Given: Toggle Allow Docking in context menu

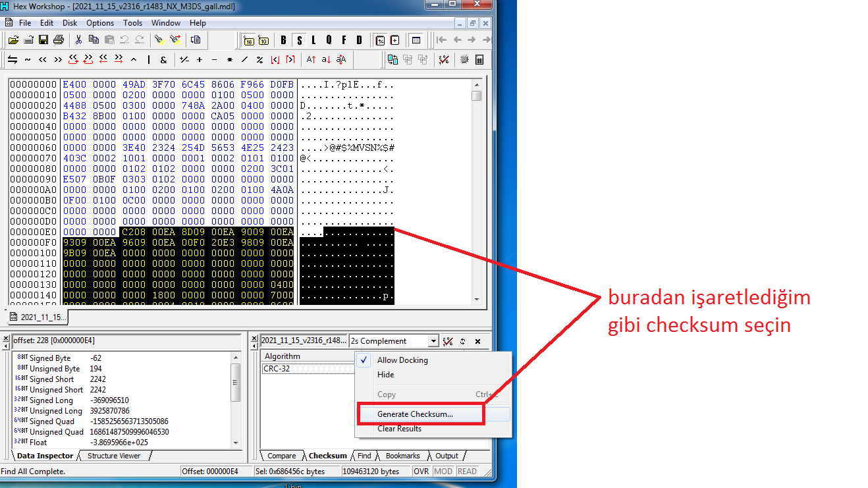Looking at the screenshot, I should coord(402,360).
